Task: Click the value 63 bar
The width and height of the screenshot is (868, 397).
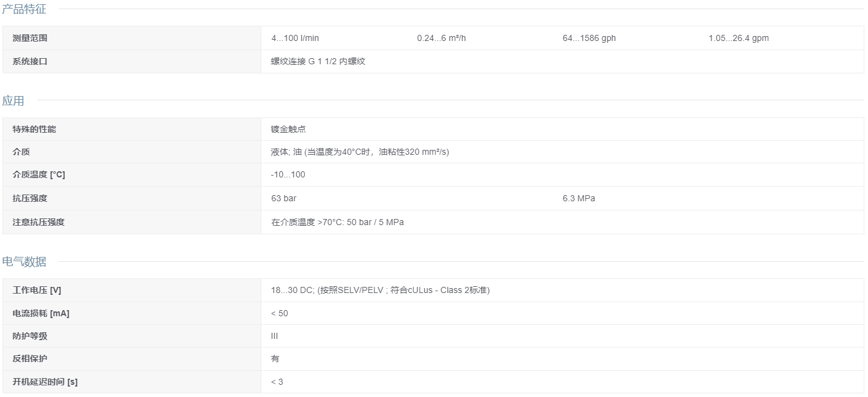Action: click(x=283, y=198)
